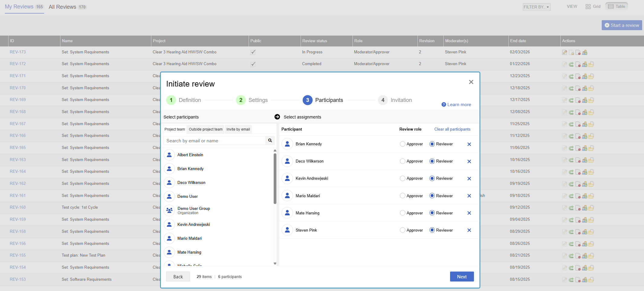Screen dimensions: 644x291
Task: Click the folder icon in REV-156 actions
Action: tap(591, 244)
